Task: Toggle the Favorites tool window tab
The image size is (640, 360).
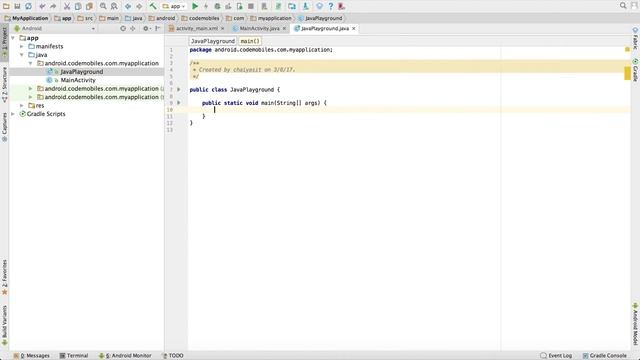Action: click(4, 278)
